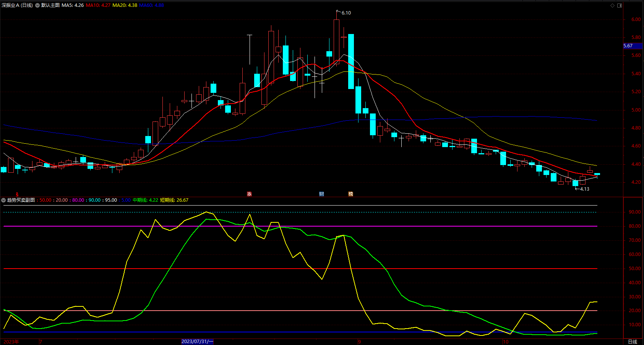Click the blue MA60 indicator label
The height and width of the screenshot is (345, 644).
151,5
